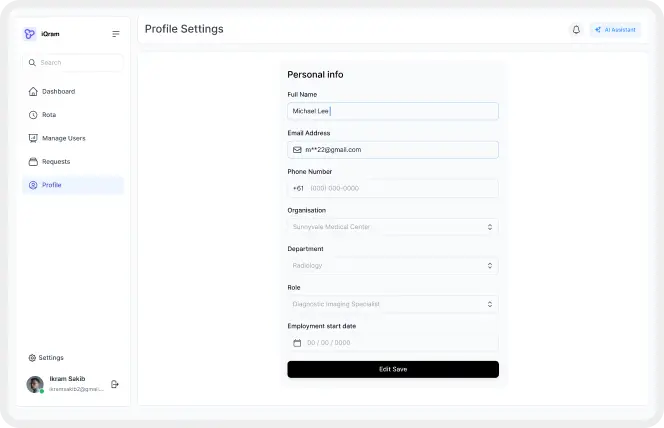Viewport: 664px width, 428px height.
Task: Click the envelope icon in Email Address field
Action: click(x=297, y=150)
